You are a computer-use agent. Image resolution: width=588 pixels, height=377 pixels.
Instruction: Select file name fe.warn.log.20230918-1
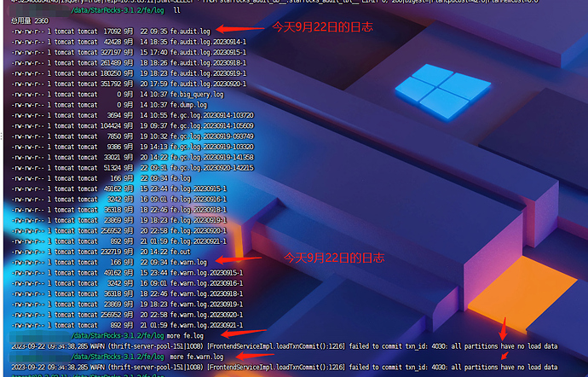pos(206,294)
